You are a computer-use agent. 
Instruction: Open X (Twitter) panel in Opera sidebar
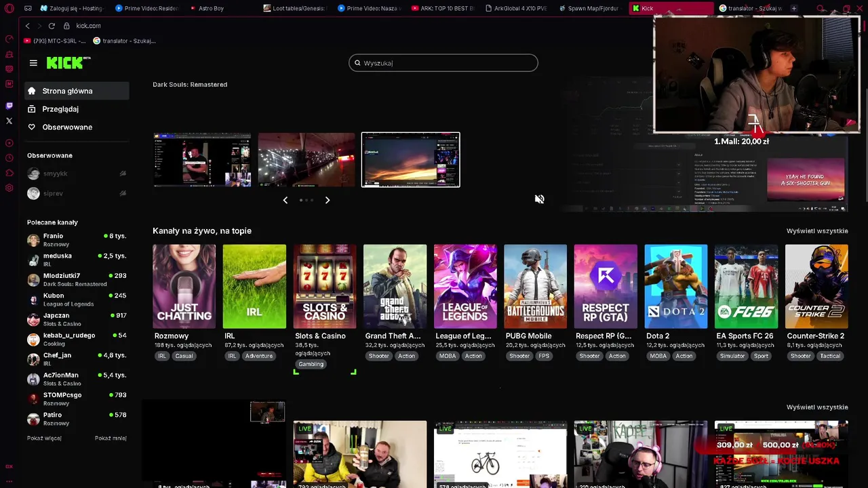pyautogui.click(x=9, y=121)
